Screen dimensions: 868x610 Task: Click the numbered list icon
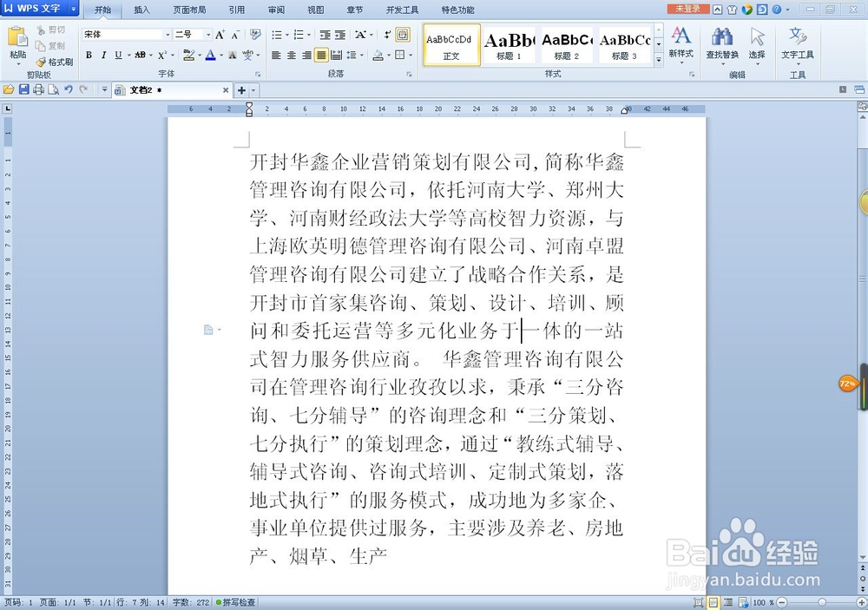[x=299, y=35]
